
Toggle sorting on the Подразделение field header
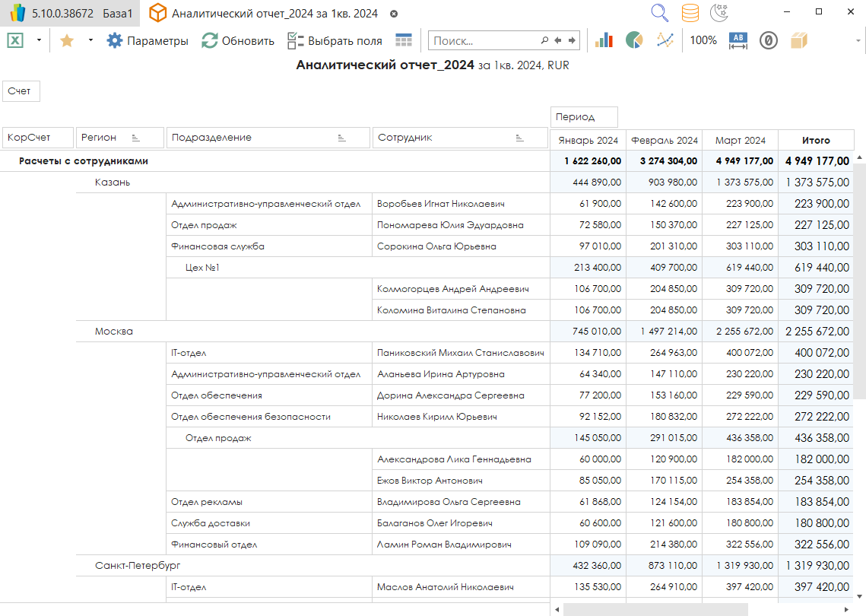point(342,138)
